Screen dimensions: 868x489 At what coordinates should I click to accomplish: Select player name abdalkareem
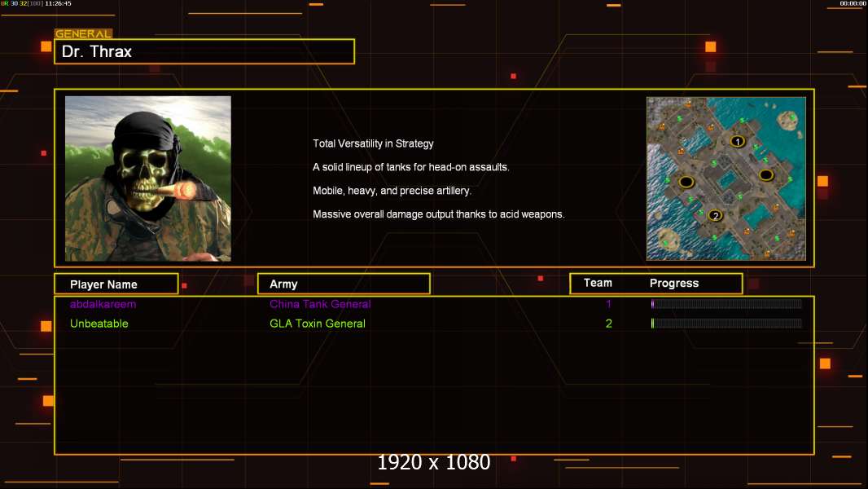pos(103,304)
